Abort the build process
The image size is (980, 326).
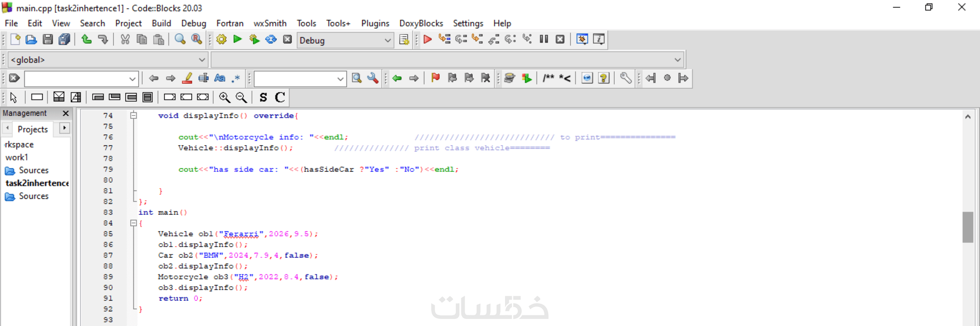(x=288, y=39)
